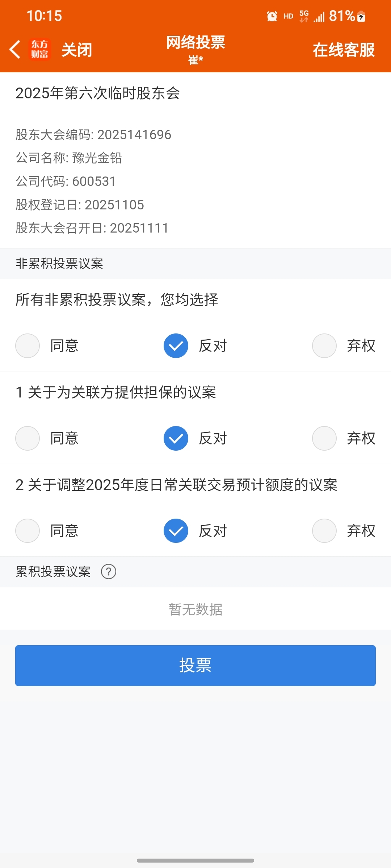The image size is (391, 868).
Task: Tap the 网络投票 page title
Action: coord(195,43)
